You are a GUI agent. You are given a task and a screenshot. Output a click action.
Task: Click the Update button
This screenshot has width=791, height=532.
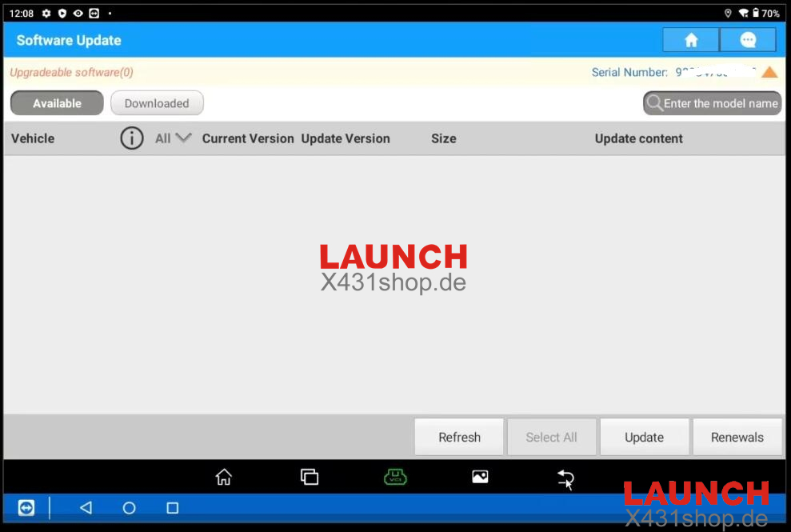644,438
